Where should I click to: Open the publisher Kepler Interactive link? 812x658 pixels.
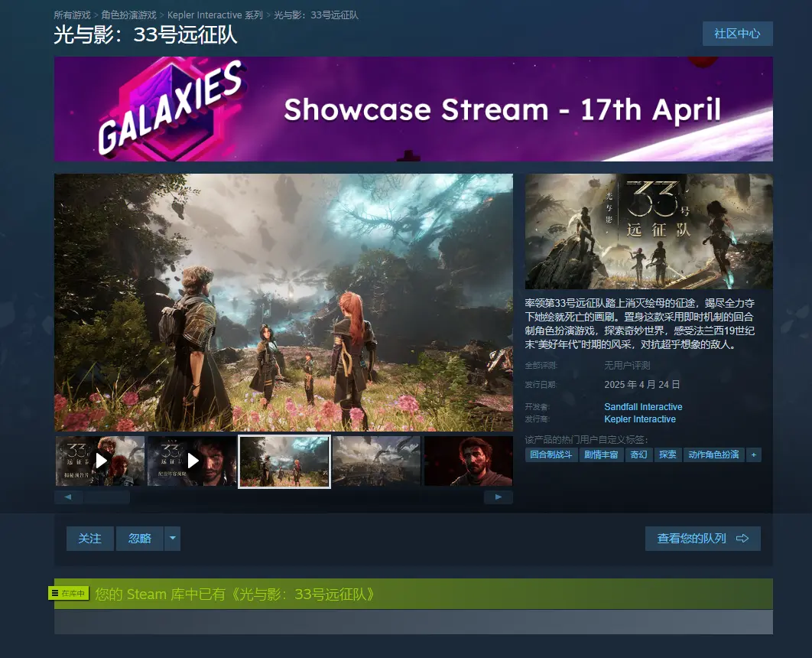pyautogui.click(x=640, y=419)
